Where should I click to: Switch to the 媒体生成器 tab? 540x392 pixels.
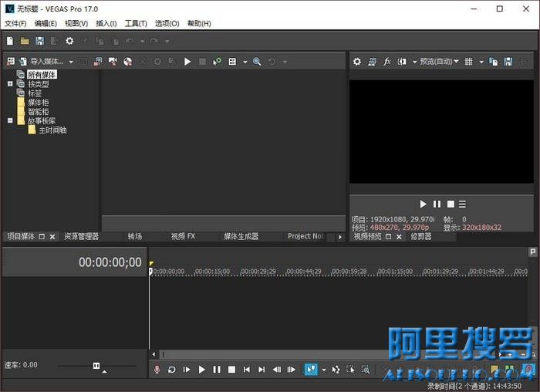(x=241, y=236)
